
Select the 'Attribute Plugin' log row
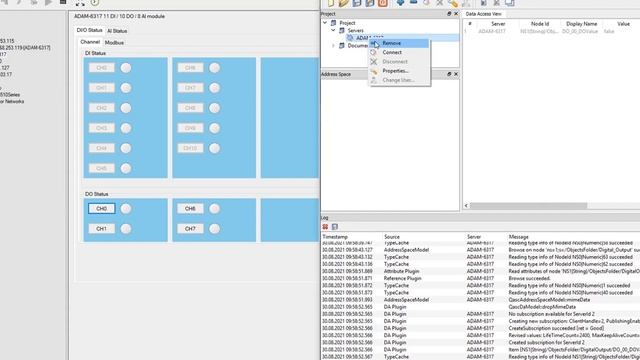tap(480, 271)
